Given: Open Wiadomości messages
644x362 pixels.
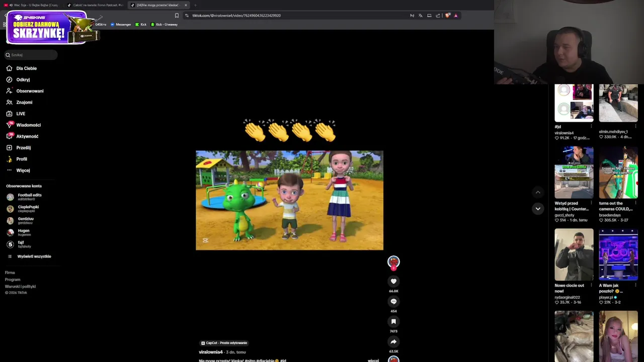Looking at the screenshot, I should 24,125.
